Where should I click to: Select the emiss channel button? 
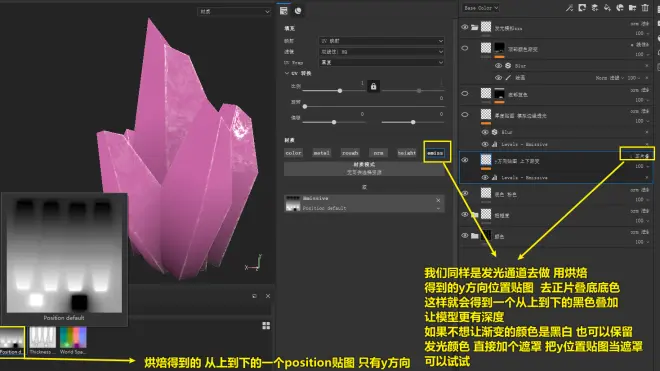(435, 153)
